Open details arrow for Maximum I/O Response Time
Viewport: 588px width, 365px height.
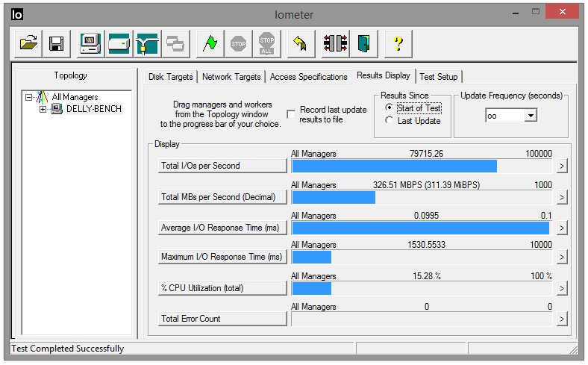[x=561, y=258]
